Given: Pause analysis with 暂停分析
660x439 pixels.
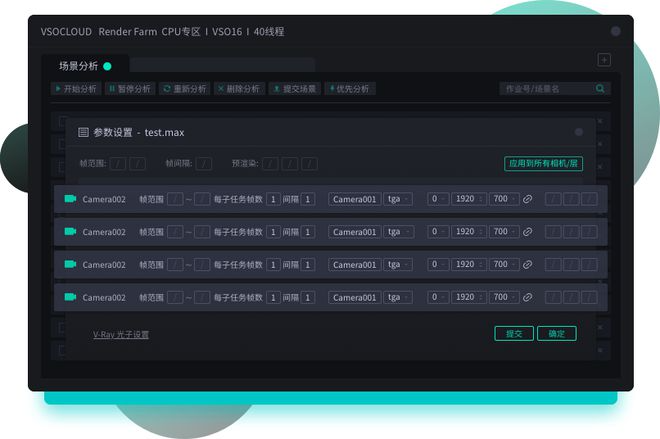Looking at the screenshot, I should point(130,89).
